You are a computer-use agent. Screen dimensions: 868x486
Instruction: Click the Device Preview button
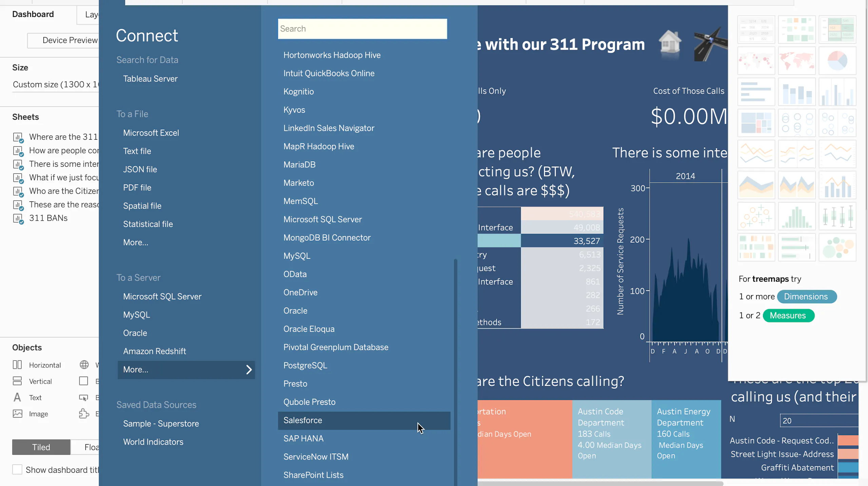pos(70,40)
